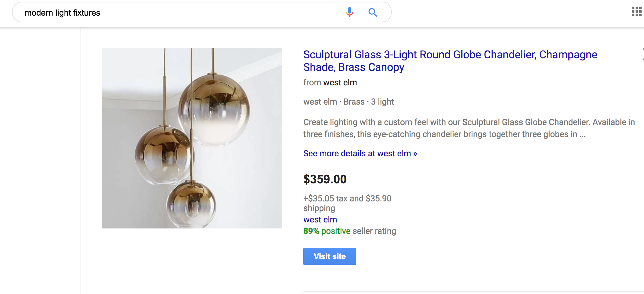644x294 pixels.
Task: Click 'west elm' next to 'from'
Action: [340, 82]
